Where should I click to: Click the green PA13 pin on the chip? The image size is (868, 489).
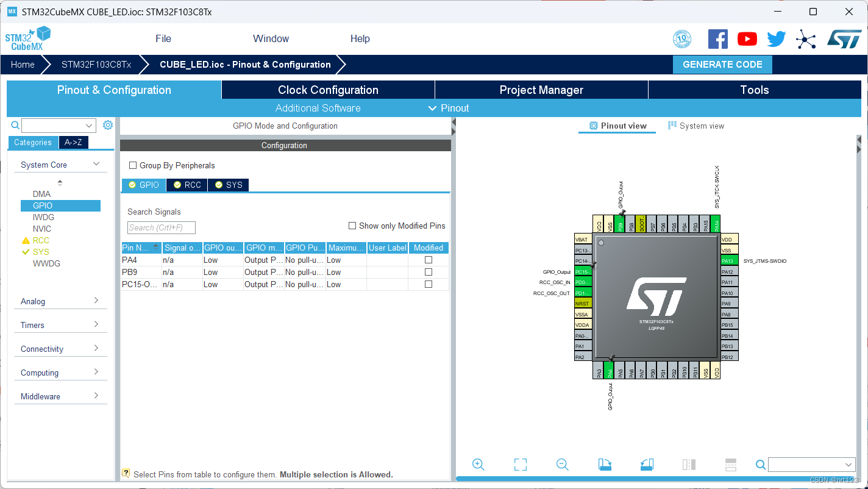(728, 259)
